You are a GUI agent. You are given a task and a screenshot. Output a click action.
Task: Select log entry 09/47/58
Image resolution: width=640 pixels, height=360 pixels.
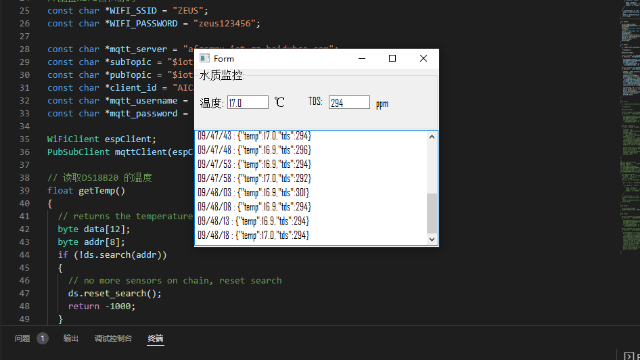(254, 178)
